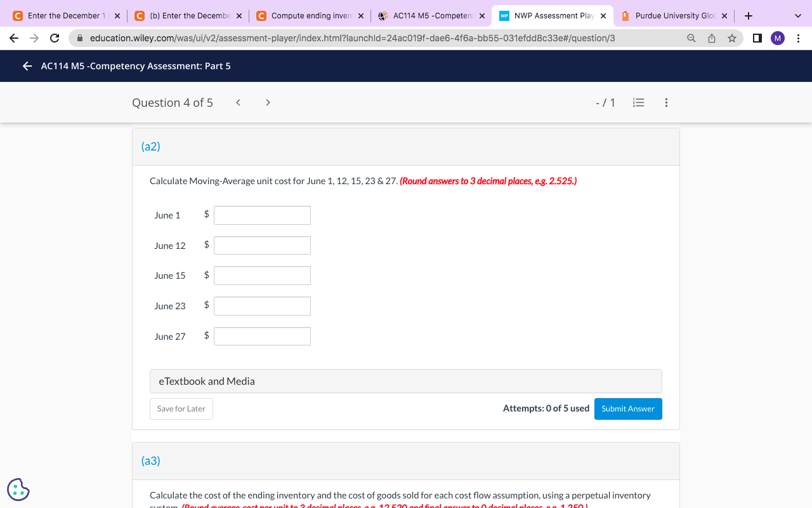Viewport: 812px width, 508px height.
Task: Open the Chrome three-dot menu
Action: pos(797,38)
